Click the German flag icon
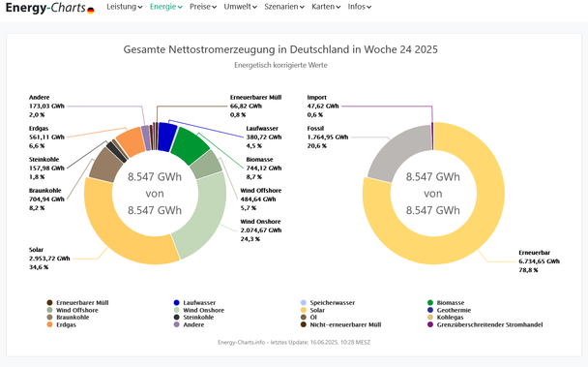588x367 pixels. click(x=90, y=11)
